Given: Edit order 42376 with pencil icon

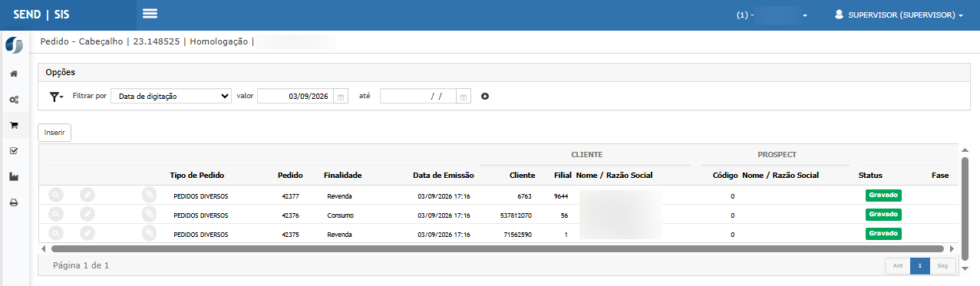Looking at the screenshot, I should pyautogui.click(x=88, y=215).
